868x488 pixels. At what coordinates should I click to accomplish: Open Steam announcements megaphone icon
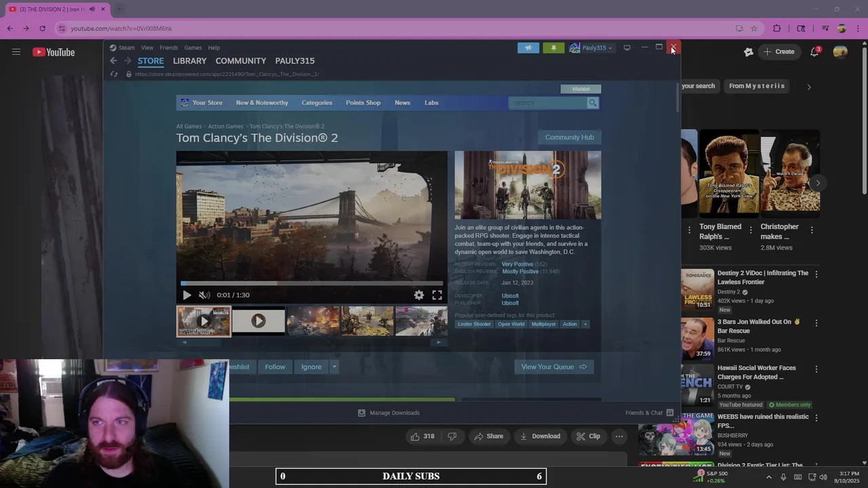click(528, 47)
